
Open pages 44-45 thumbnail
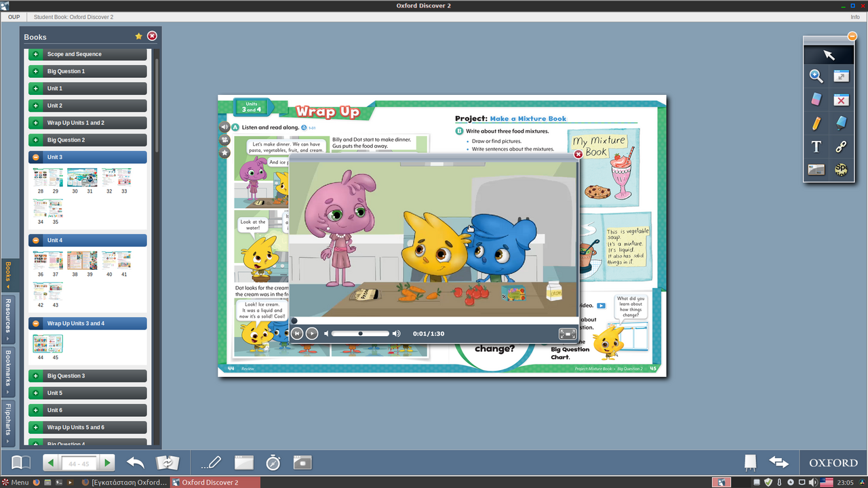[x=48, y=344]
